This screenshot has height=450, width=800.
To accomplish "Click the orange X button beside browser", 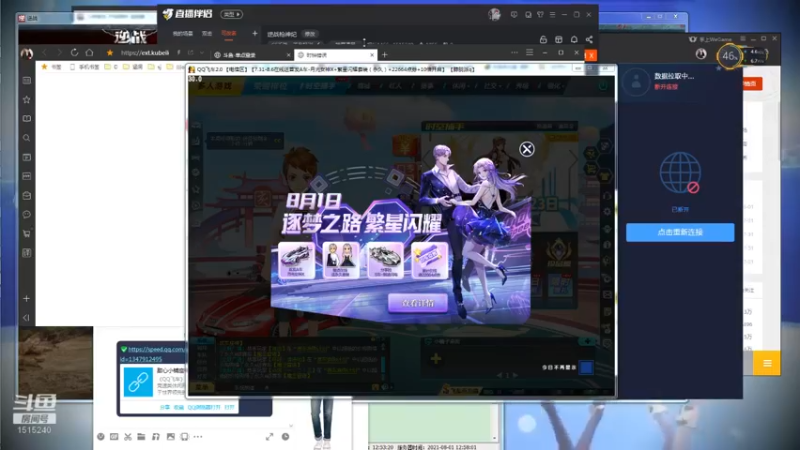I will click(x=591, y=55).
